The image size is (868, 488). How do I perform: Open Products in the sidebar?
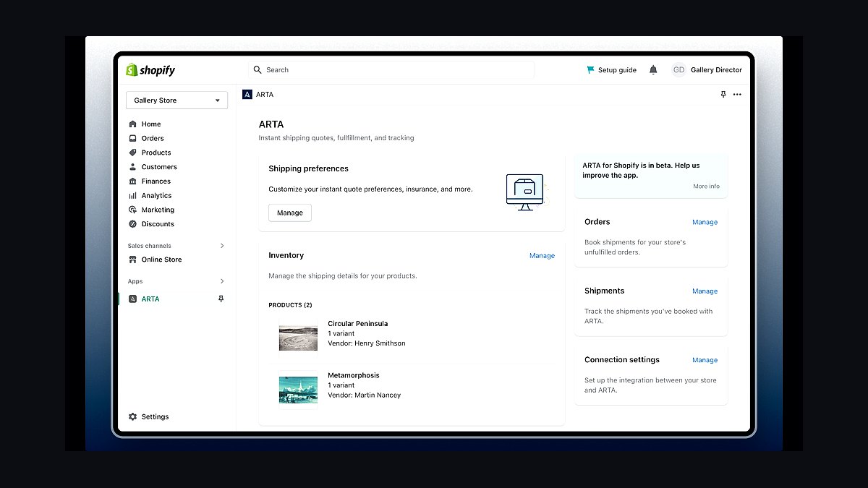[156, 153]
